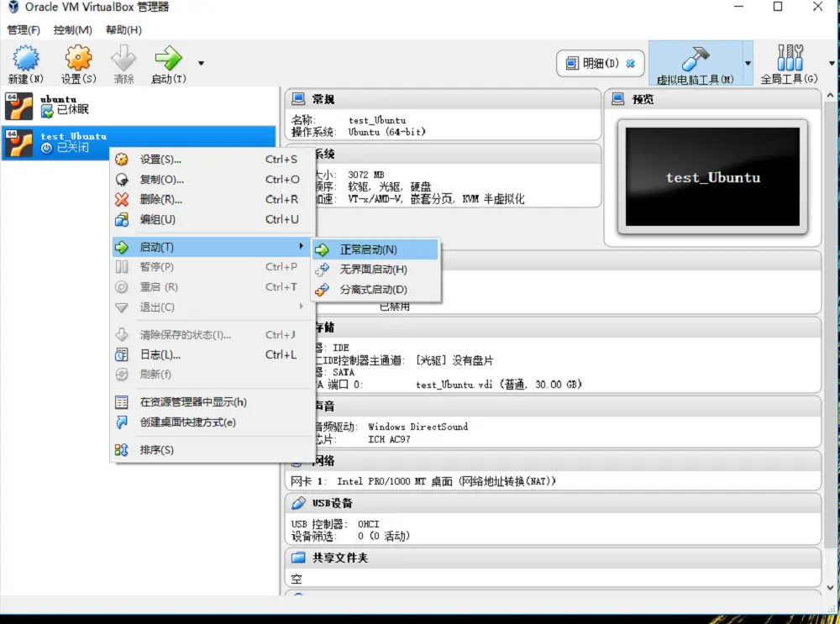Viewport: 840px width, 624px height.
Task: Expand the 退出 submenu arrow
Action: pyautogui.click(x=301, y=307)
